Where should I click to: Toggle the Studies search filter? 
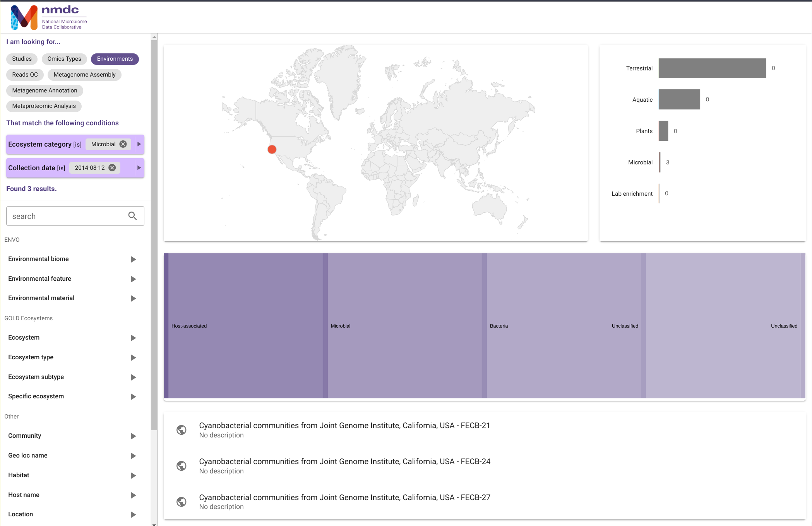(x=21, y=59)
